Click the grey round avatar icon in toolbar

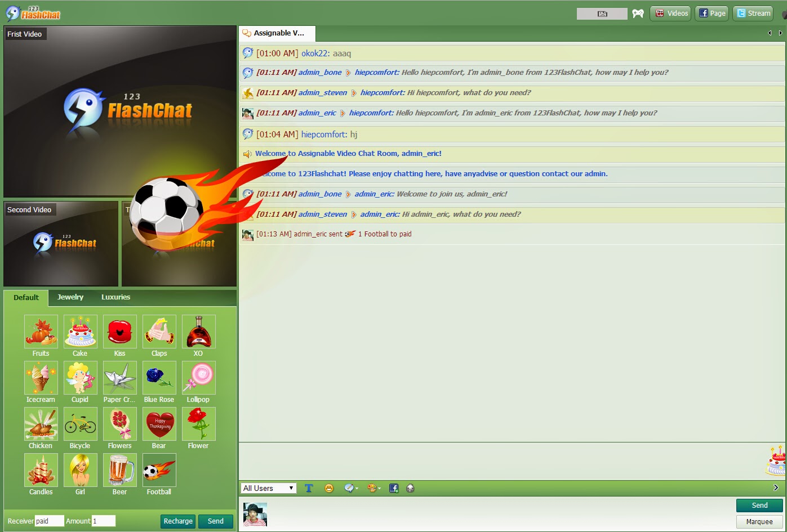point(410,488)
